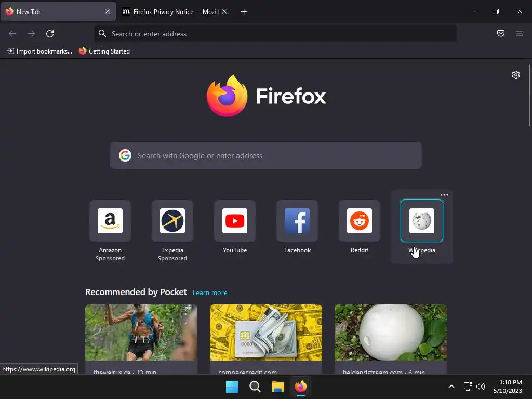Open volume tray icon
This screenshot has width=532, height=399.
tap(481, 387)
